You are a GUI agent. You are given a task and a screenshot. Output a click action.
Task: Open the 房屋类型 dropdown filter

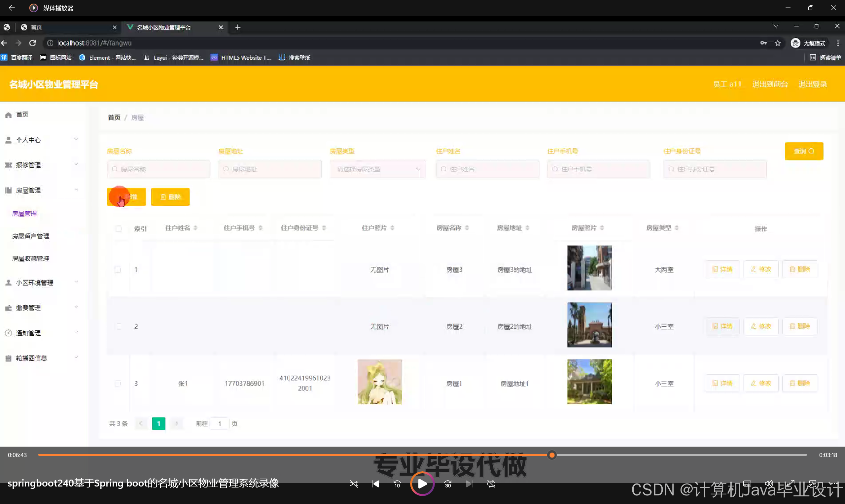(377, 169)
